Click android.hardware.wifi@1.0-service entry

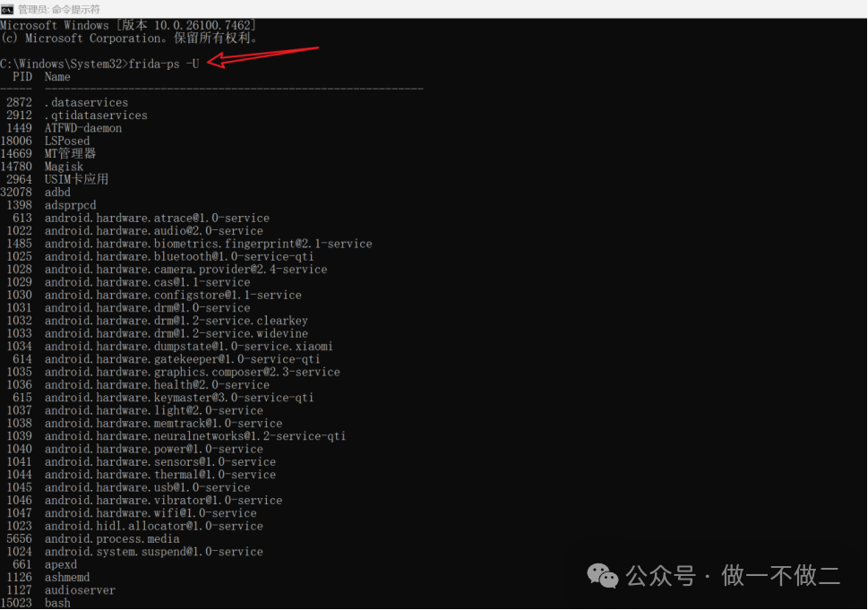[x=150, y=512]
